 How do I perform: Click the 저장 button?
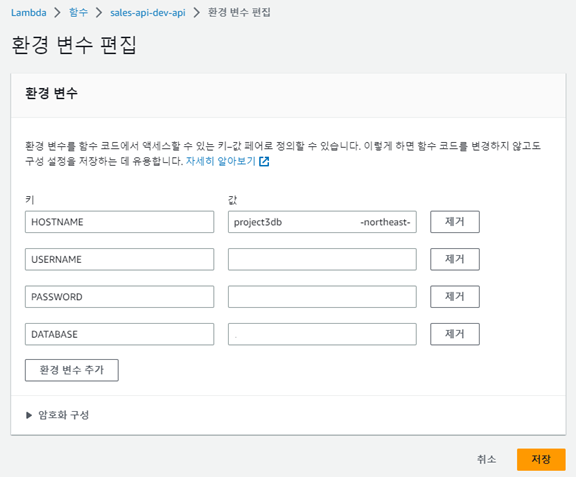[541, 459]
